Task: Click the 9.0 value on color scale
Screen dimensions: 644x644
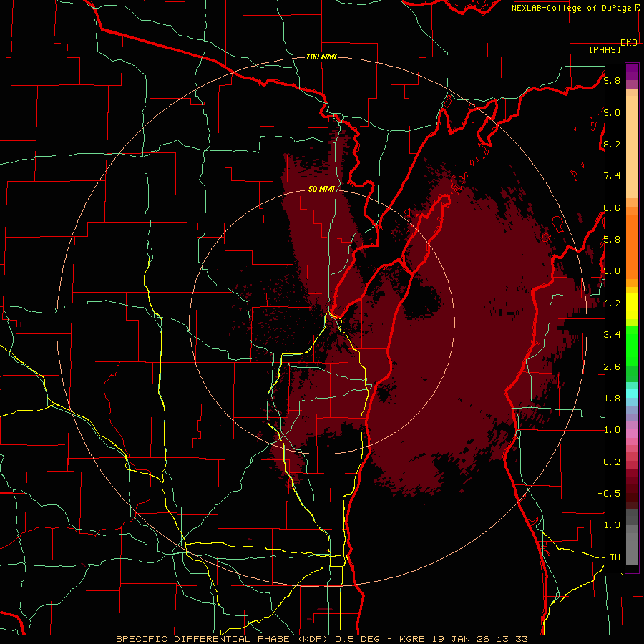Action: pos(612,112)
